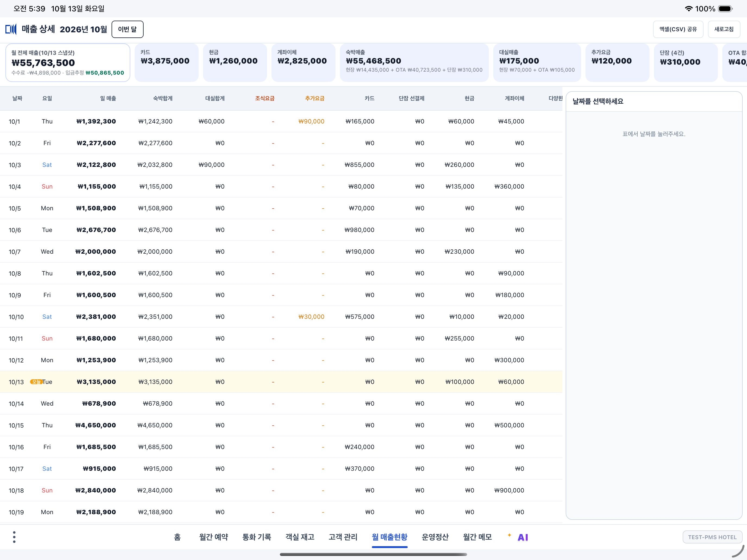This screenshot has width=747, height=560.
Task: Tap the 오늘 badge on 10/13 row
Action: click(x=36, y=382)
